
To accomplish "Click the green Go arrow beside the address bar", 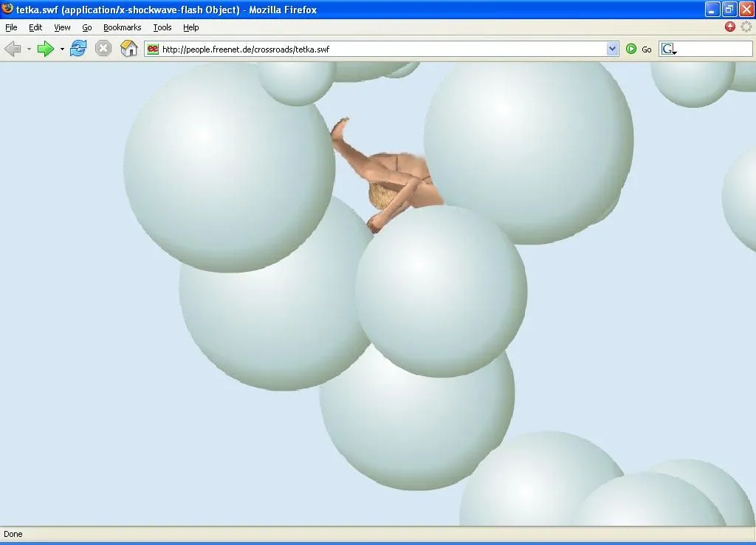I will pos(631,49).
